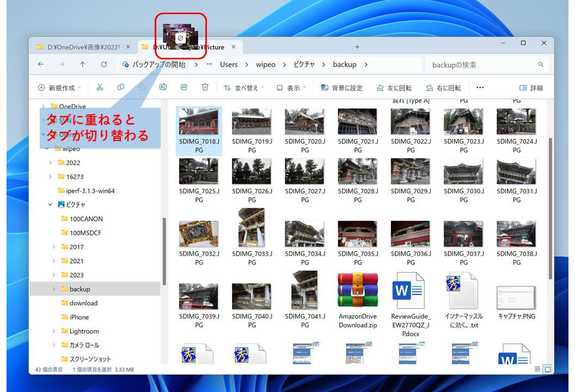Click ピクチャ breadcrumb in address bar

[x=304, y=65]
